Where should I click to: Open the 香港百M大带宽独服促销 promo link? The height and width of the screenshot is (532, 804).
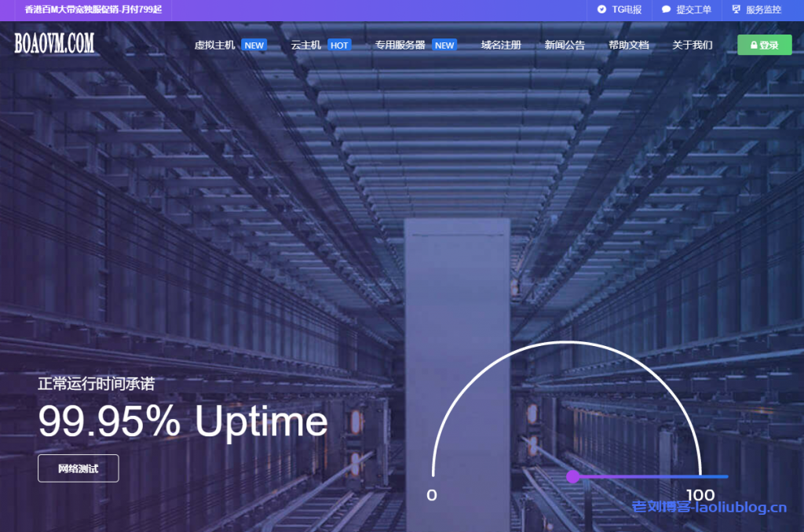click(x=93, y=10)
